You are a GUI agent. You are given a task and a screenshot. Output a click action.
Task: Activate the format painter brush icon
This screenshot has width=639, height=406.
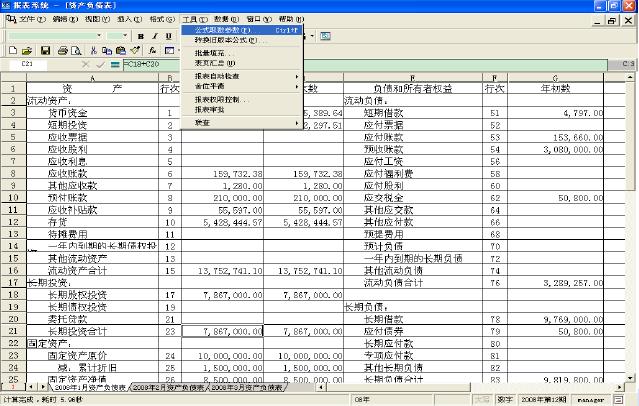coord(135,50)
